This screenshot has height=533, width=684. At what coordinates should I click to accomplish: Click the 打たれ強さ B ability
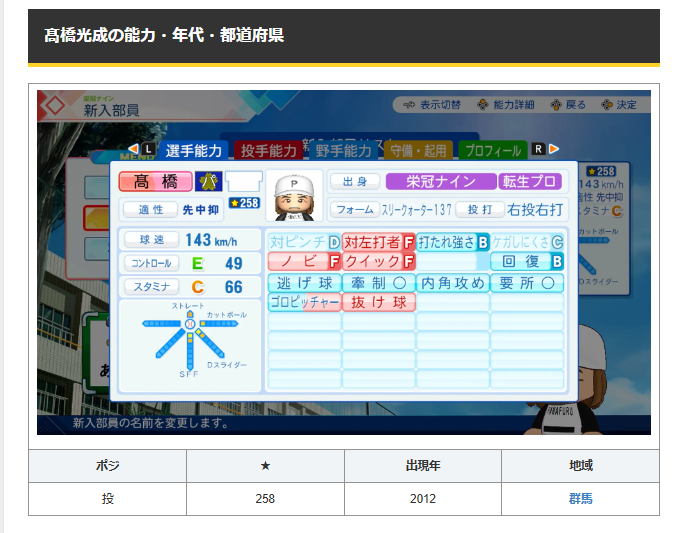coord(453,242)
